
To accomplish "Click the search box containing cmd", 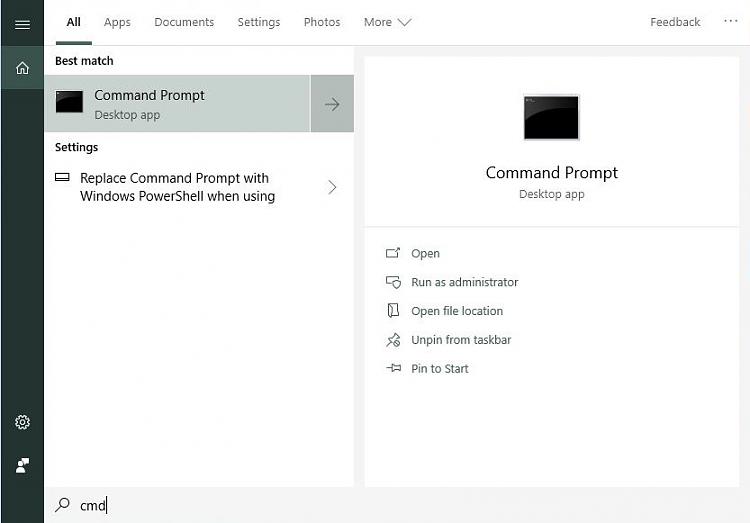I will click(397, 505).
